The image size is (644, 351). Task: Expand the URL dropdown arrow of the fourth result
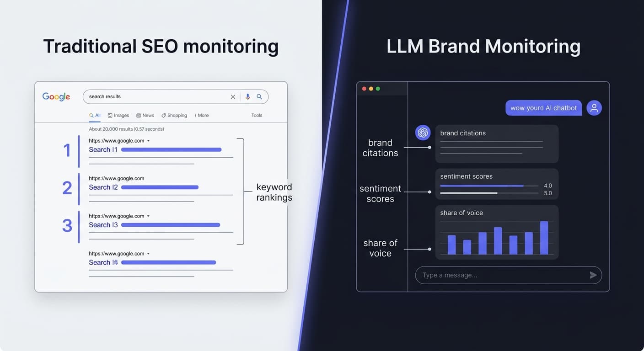(148, 254)
